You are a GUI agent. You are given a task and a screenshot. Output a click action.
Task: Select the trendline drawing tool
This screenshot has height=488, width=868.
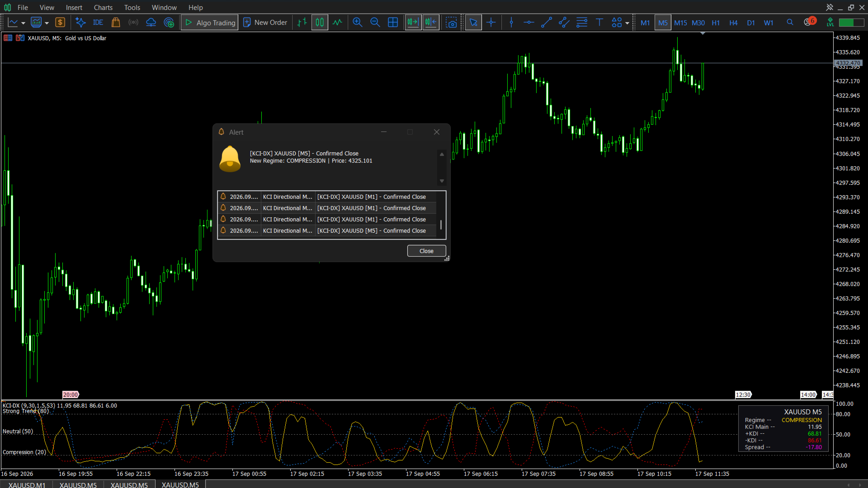(x=546, y=23)
